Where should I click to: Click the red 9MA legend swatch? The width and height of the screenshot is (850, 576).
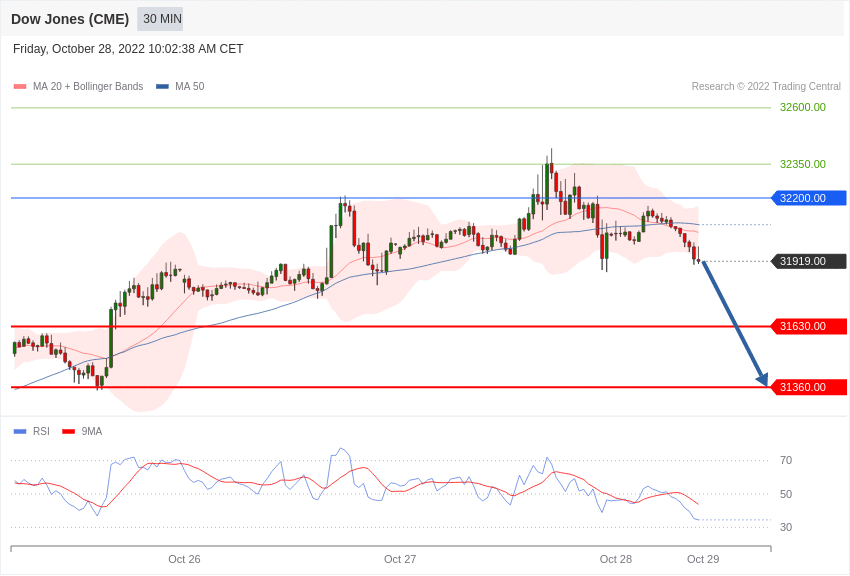coord(68,431)
